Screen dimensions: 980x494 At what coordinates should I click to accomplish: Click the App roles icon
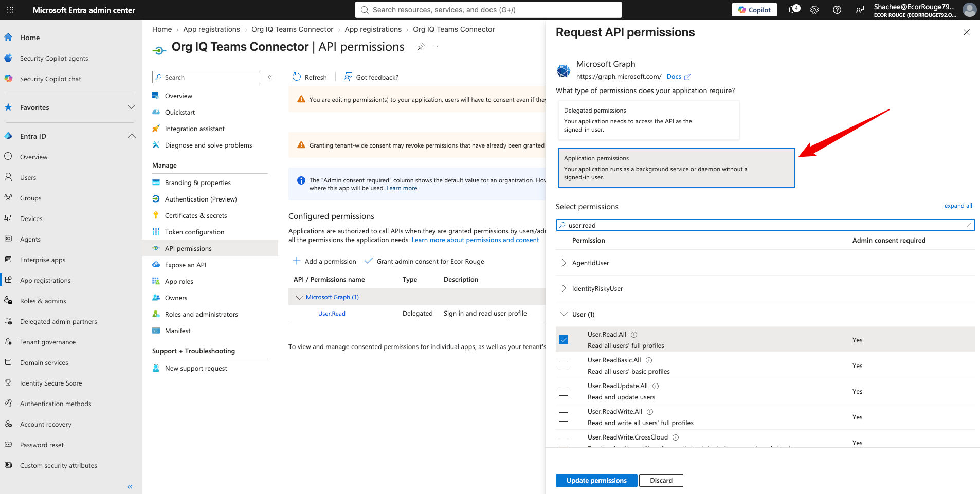[156, 281]
